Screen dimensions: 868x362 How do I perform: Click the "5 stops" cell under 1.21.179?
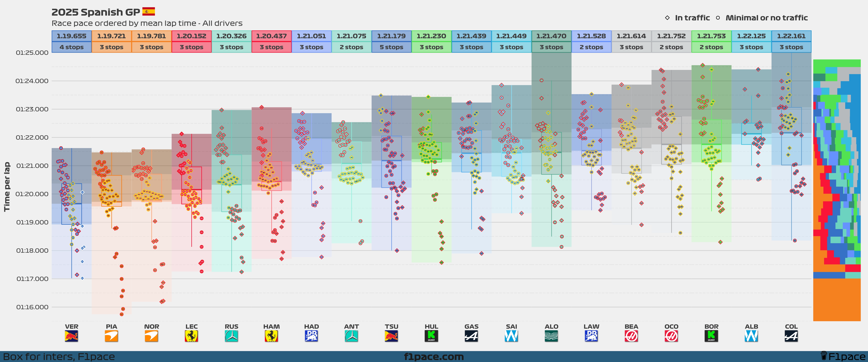[x=392, y=47]
